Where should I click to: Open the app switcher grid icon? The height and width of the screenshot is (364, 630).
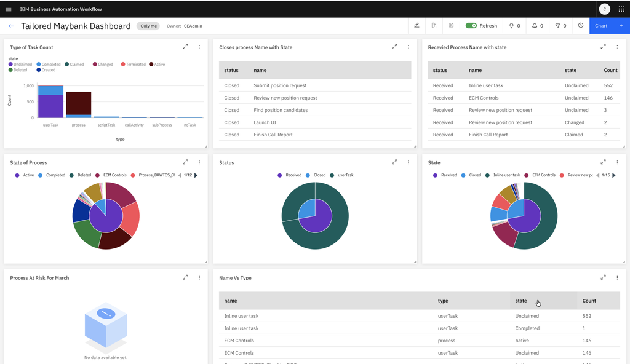[621, 9]
